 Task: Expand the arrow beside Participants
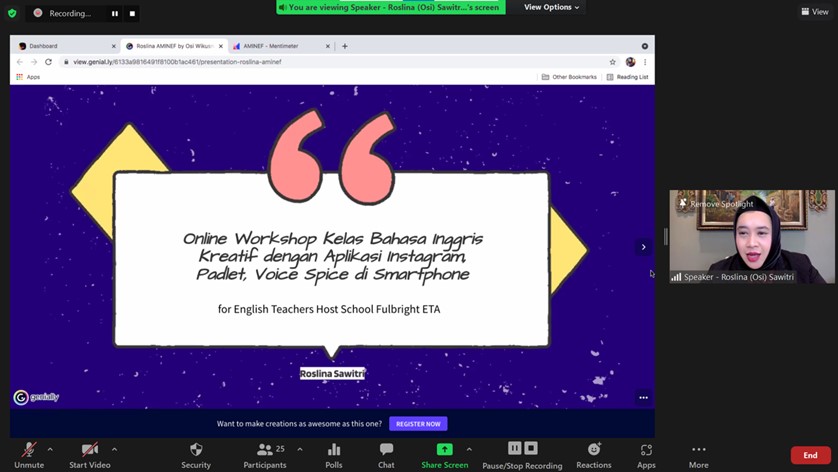(x=300, y=450)
